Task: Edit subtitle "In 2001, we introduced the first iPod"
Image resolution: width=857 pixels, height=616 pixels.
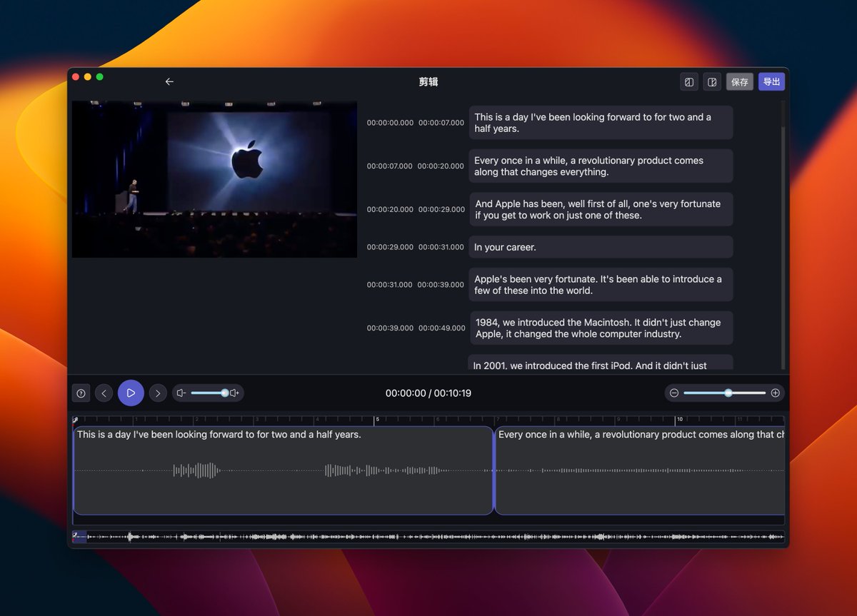Action: coord(601,364)
